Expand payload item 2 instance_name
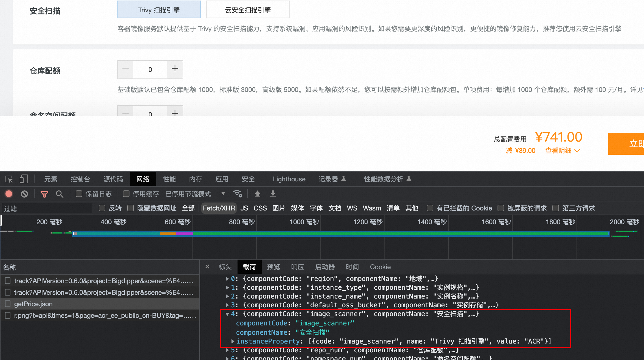 tap(227, 296)
